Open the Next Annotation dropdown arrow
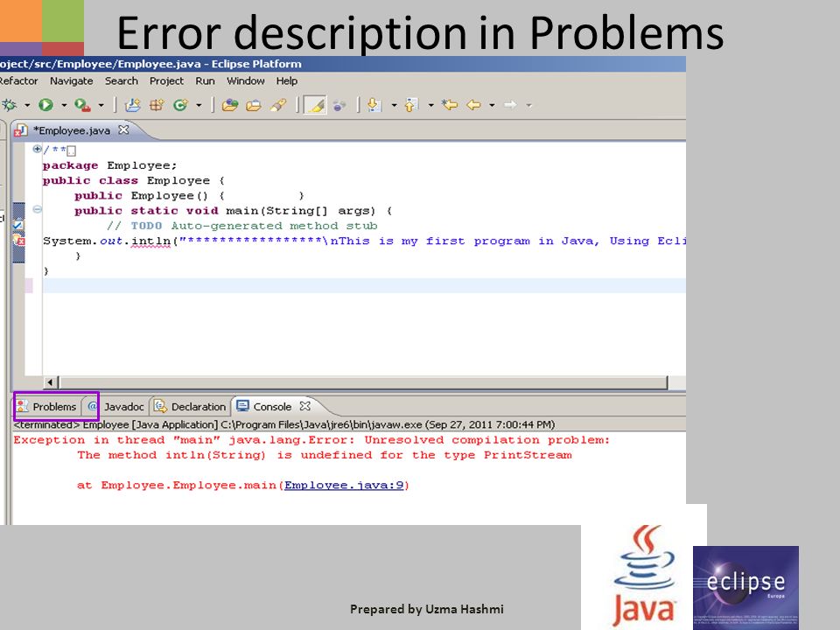 [394, 106]
